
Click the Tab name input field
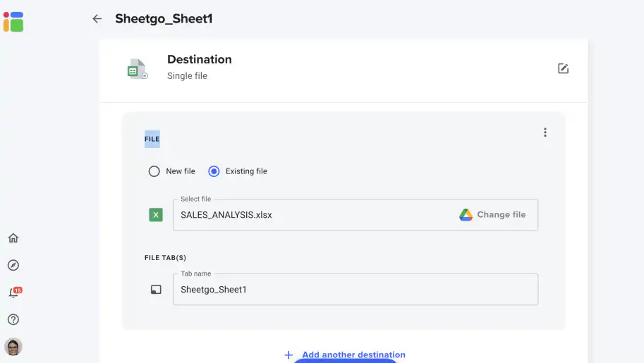click(356, 290)
